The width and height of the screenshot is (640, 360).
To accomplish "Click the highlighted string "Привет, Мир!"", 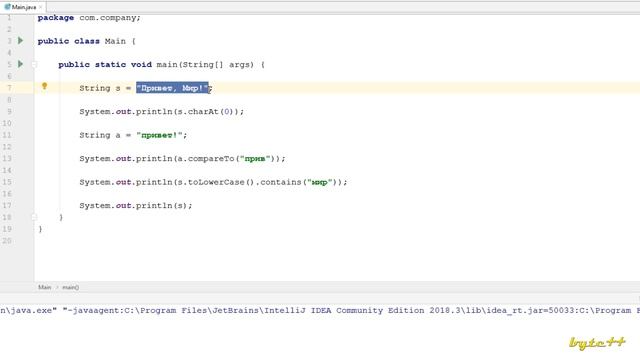I will click(172, 88).
